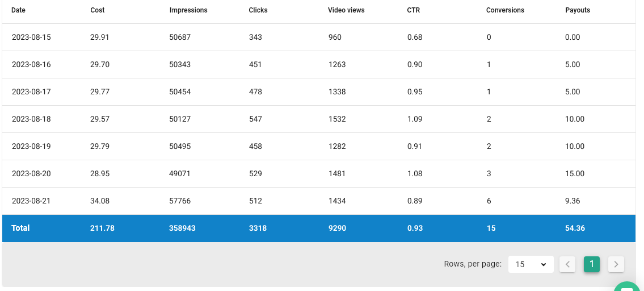Click the Impressions column header

click(188, 10)
